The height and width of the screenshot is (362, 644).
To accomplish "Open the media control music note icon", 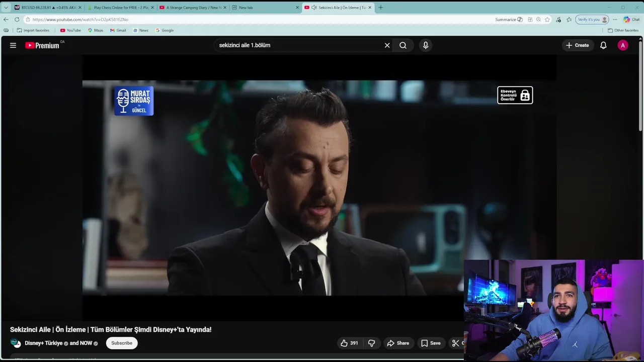I will coord(558,20).
